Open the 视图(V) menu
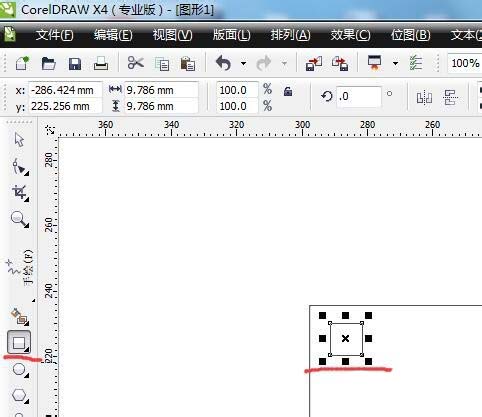Viewport: 482px width, 417px height. pos(172,35)
